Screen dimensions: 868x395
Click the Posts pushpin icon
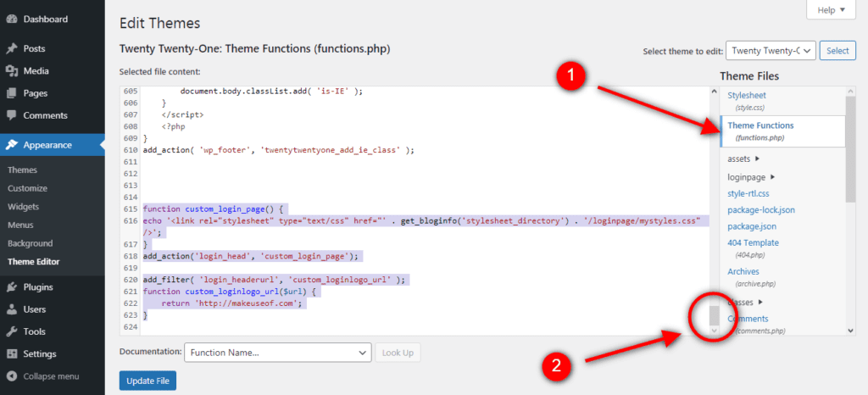tap(12, 48)
